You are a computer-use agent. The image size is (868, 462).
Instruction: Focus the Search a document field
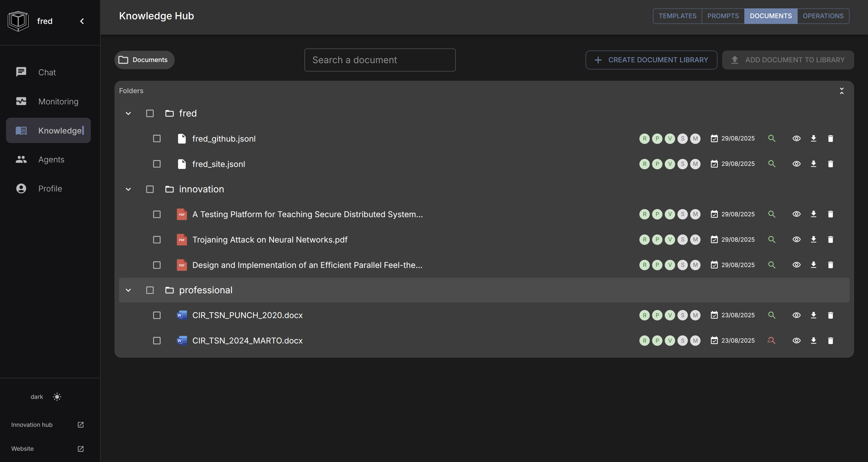coord(380,60)
